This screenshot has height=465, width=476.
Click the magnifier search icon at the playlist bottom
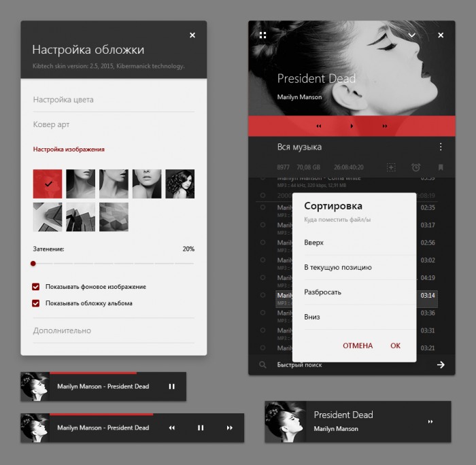pos(262,365)
